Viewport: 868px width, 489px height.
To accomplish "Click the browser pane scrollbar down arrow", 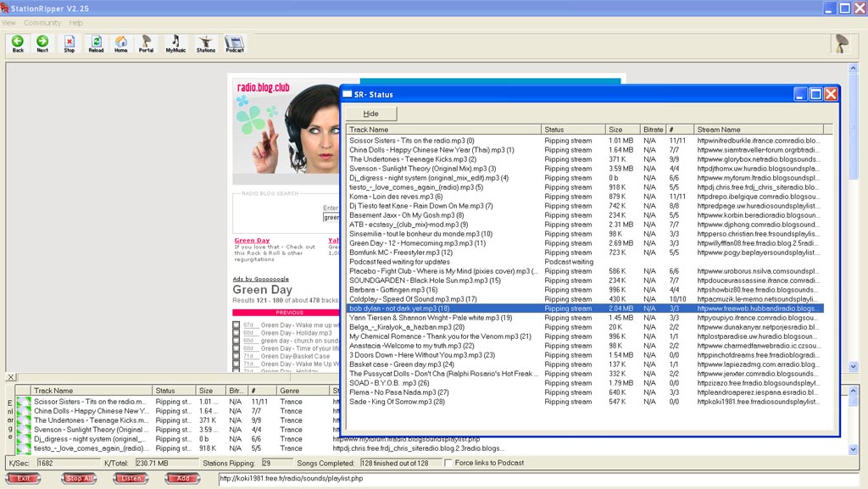I will (x=853, y=366).
